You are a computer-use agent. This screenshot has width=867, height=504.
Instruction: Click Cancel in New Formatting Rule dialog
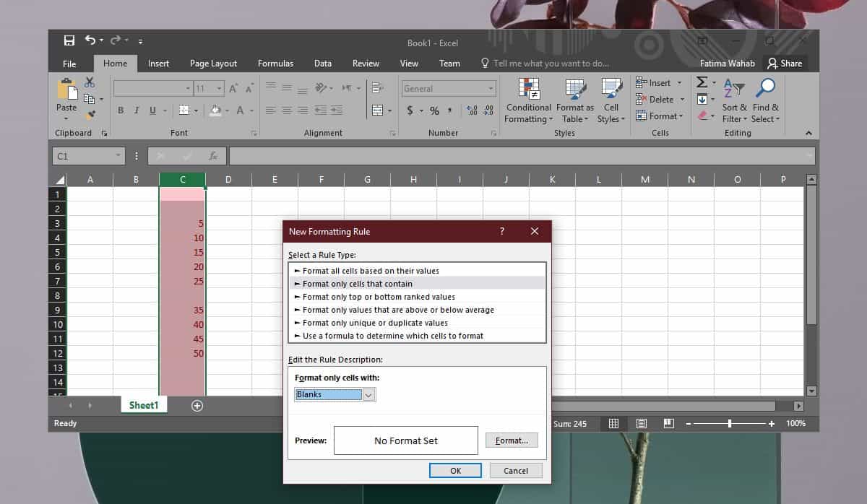516,470
